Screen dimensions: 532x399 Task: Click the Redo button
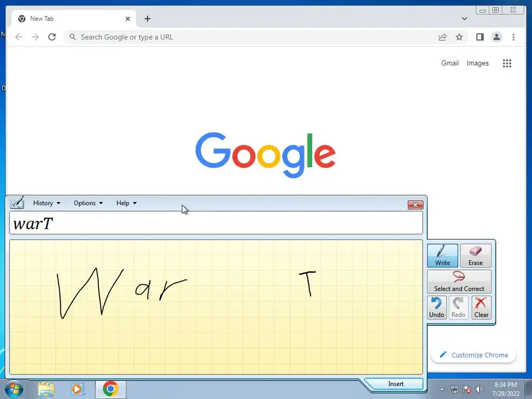pos(458,308)
